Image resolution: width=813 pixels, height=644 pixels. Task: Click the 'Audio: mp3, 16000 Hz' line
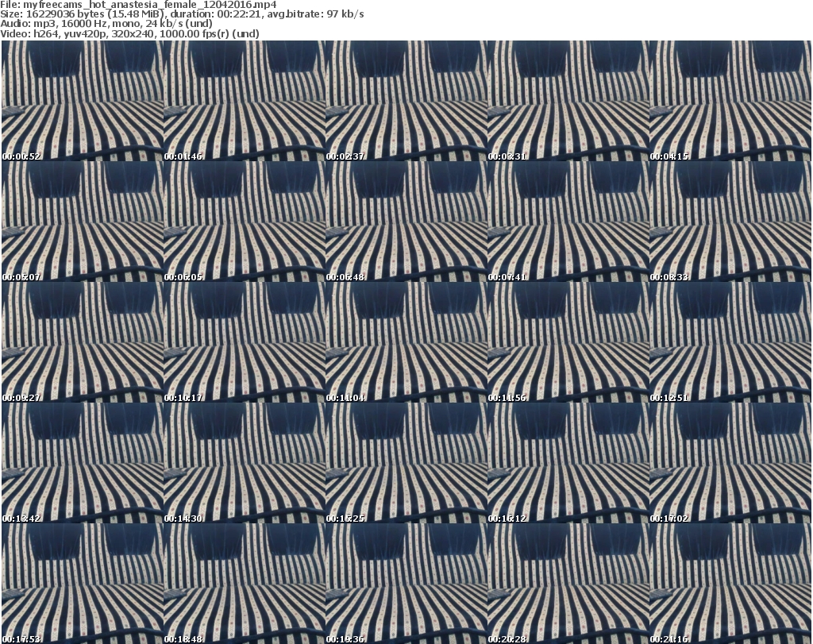tap(106, 24)
